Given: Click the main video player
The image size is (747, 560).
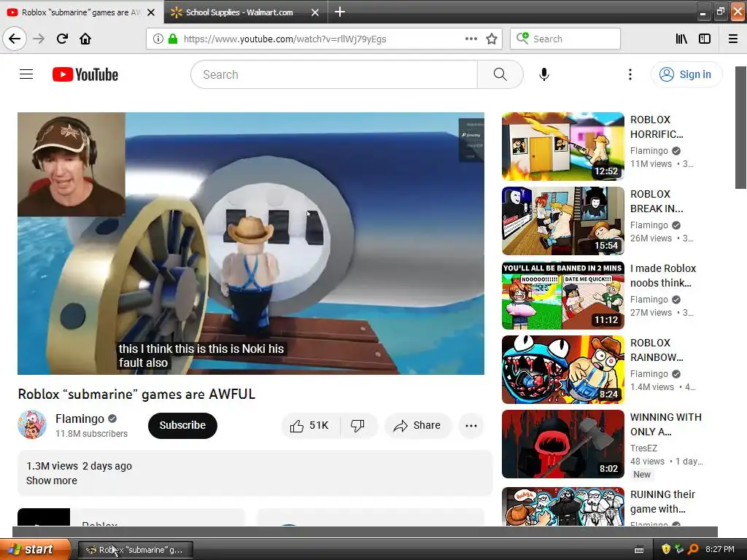Looking at the screenshot, I should [251, 244].
